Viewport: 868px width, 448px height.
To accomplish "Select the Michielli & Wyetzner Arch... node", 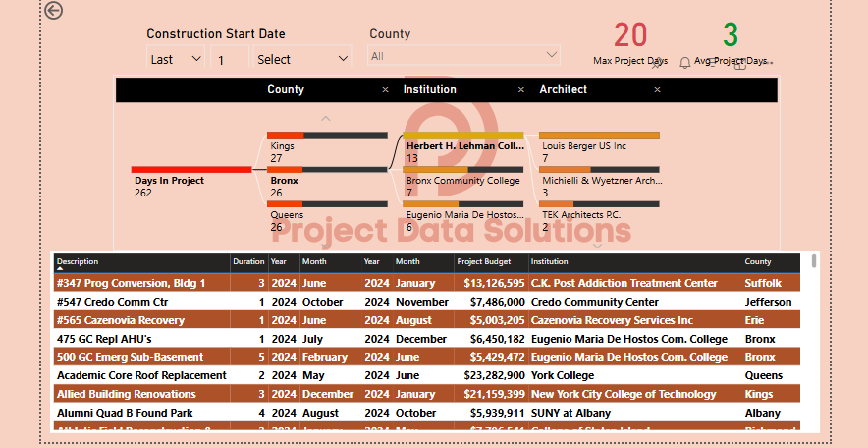I will click(x=600, y=182).
